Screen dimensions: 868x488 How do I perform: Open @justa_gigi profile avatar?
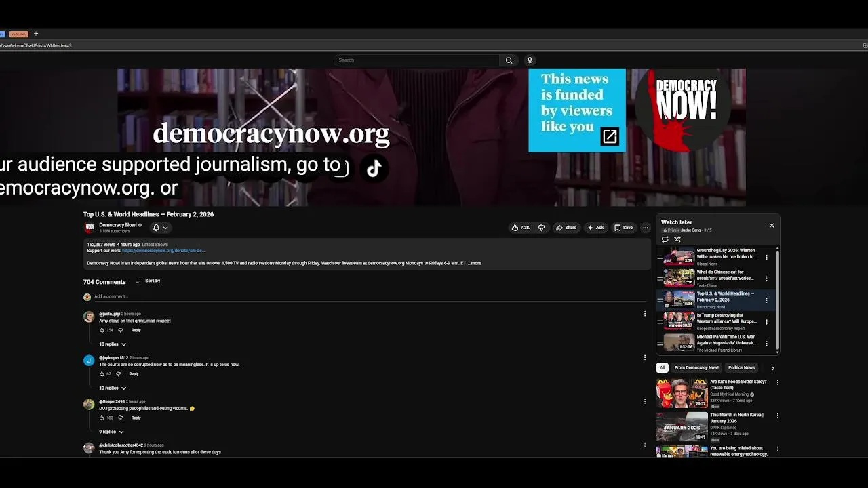[x=89, y=317]
